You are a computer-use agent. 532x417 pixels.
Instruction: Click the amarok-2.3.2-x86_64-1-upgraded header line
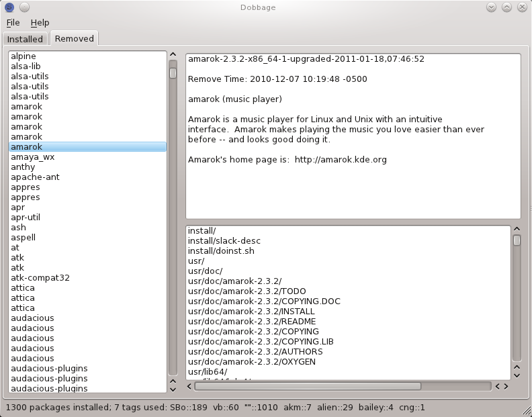306,59
